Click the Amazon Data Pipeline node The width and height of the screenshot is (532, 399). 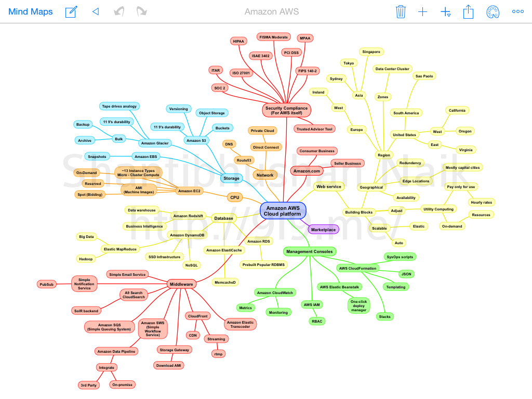pos(116,352)
